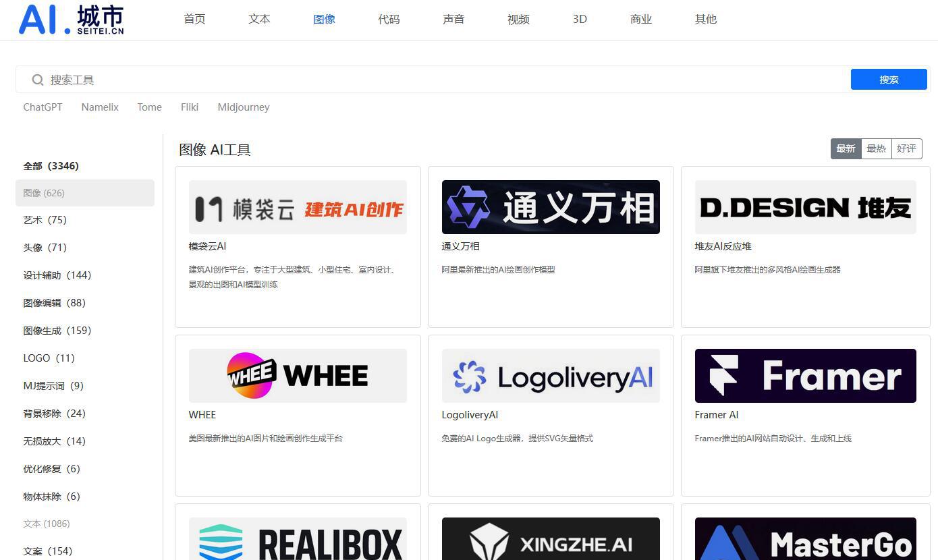This screenshot has height=560, width=938.
Task: Open the 文本 navigation tab
Action: [x=259, y=20]
